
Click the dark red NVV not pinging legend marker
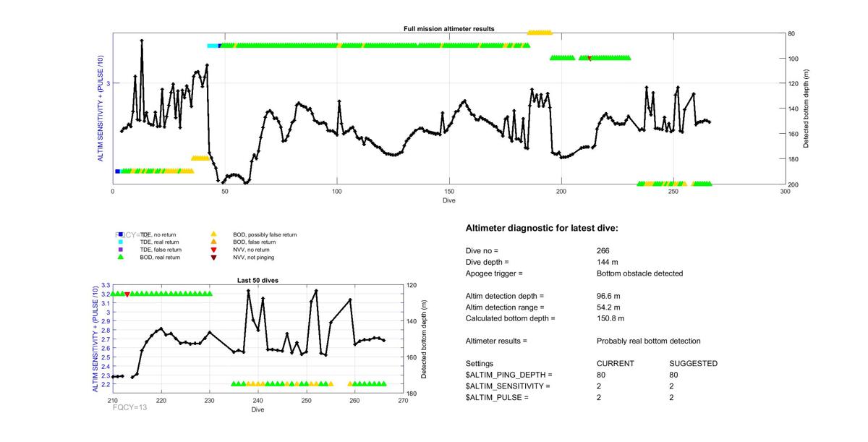[213, 257]
